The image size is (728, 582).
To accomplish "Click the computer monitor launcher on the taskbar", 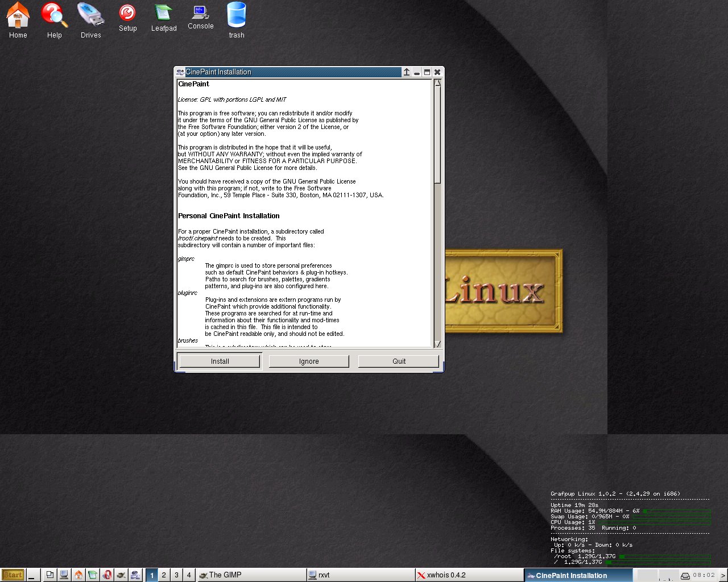I will 64,575.
